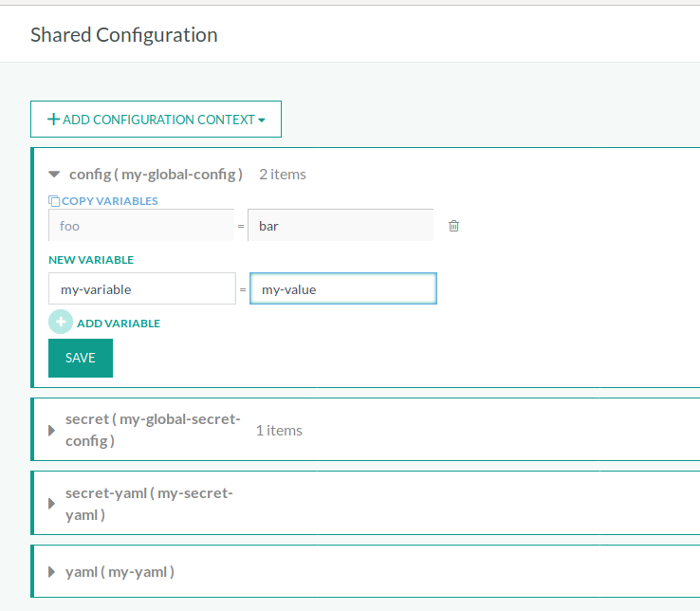
Task: Select the config (my-global-config) header title
Action: [157, 175]
